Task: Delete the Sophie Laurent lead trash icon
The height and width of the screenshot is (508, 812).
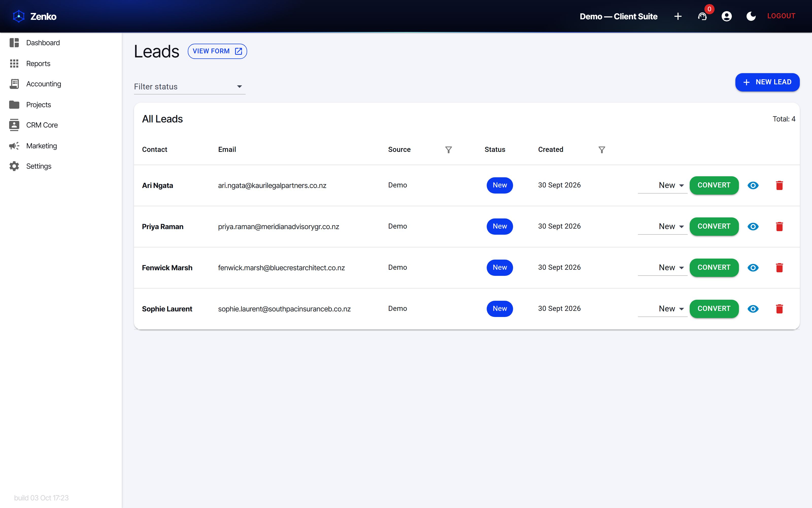Action: click(780, 309)
